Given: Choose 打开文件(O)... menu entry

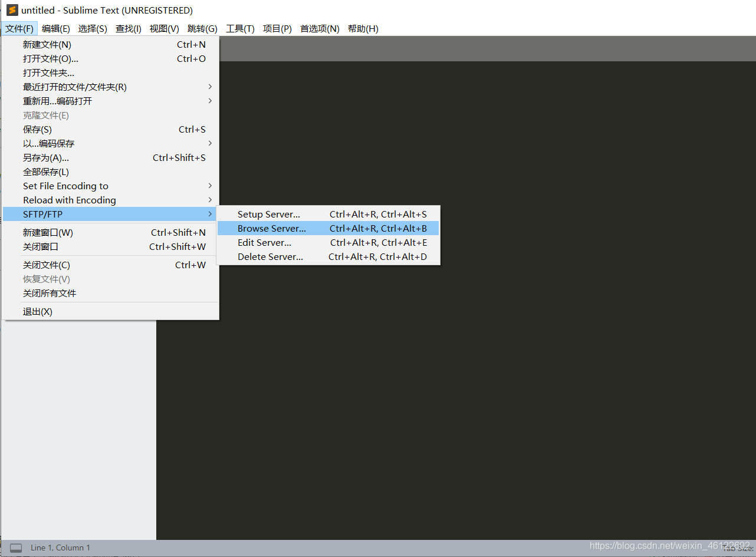Looking at the screenshot, I should (110, 58).
